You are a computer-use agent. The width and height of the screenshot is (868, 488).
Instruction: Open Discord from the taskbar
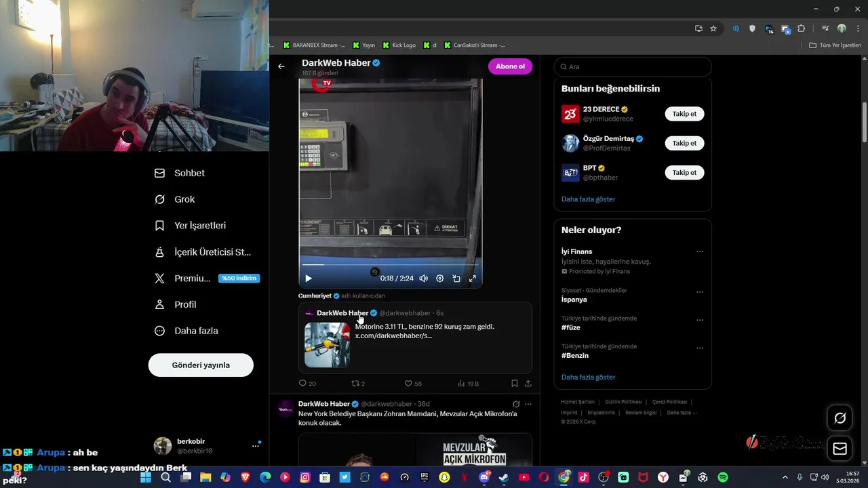(x=484, y=477)
